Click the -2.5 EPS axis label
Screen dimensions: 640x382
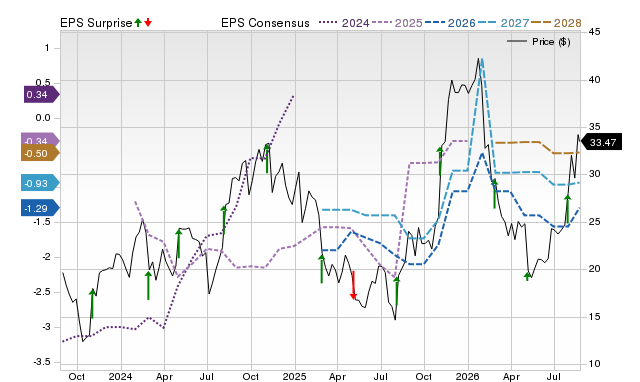click(x=42, y=292)
